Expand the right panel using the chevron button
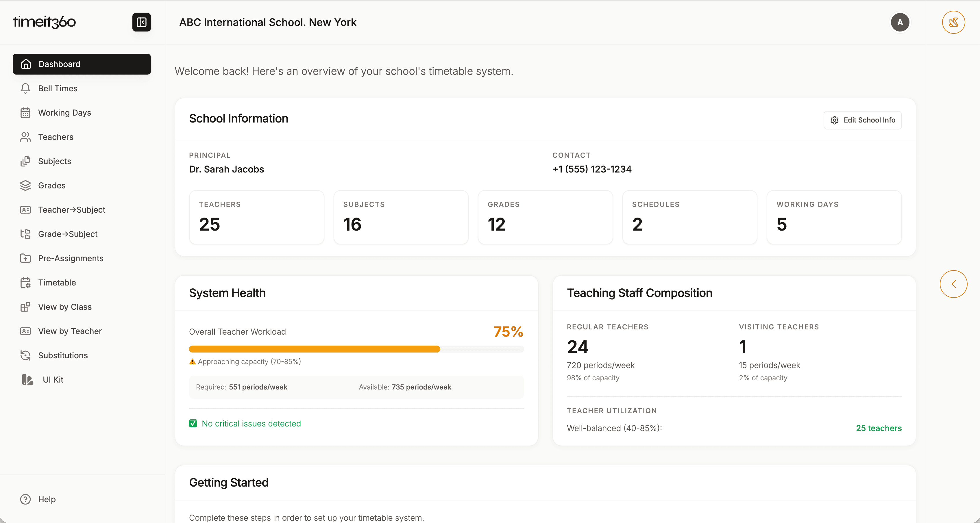This screenshot has width=980, height=523. click(x=953, y=284)
